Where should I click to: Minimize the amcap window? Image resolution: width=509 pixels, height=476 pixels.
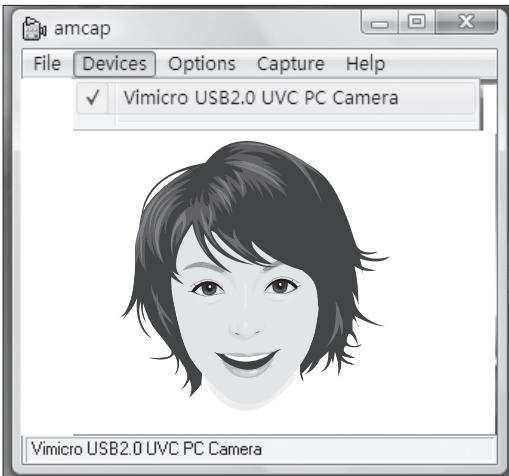380,21
